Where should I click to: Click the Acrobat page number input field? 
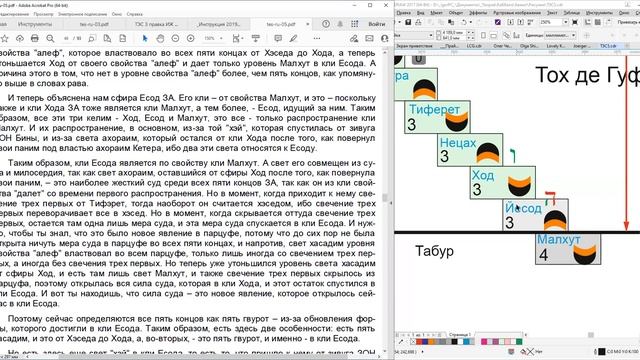point(67,38)
